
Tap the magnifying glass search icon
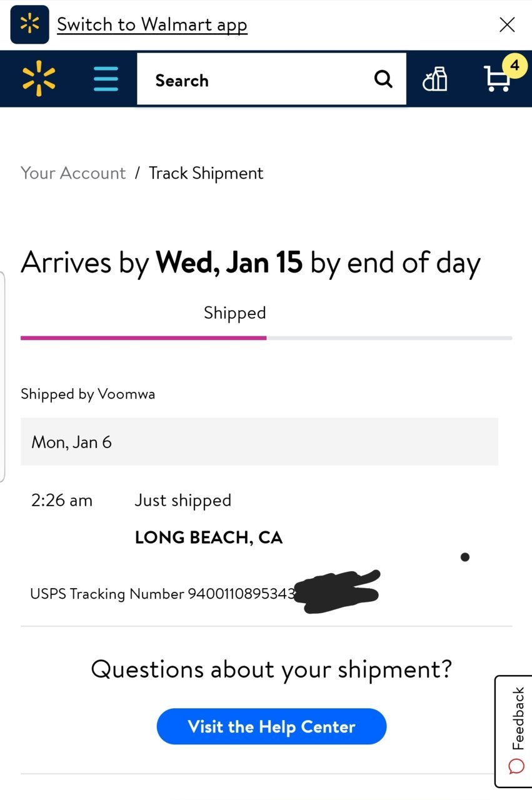coord(383,79)
